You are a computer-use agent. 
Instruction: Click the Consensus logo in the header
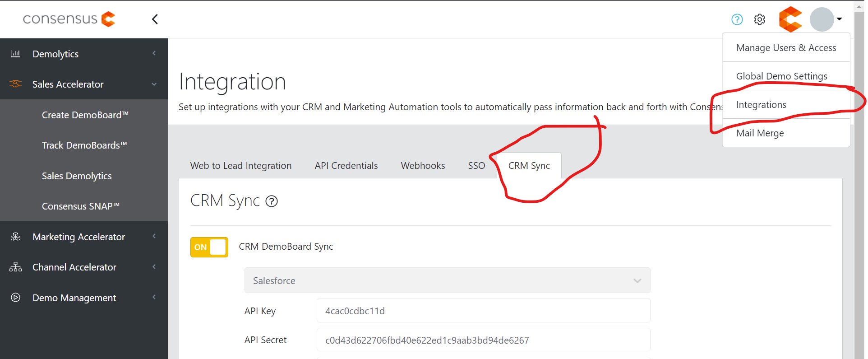pyautogui.click(x=69, y=19)
